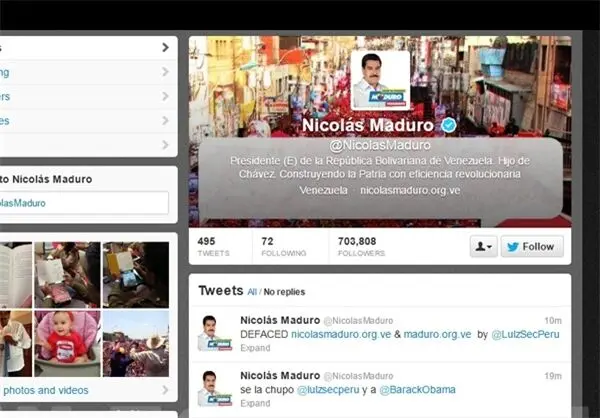The height and width of the screenshot is (418, 600).
Task: Select the No replies tweets filter
Action: (x=284, y=292)
